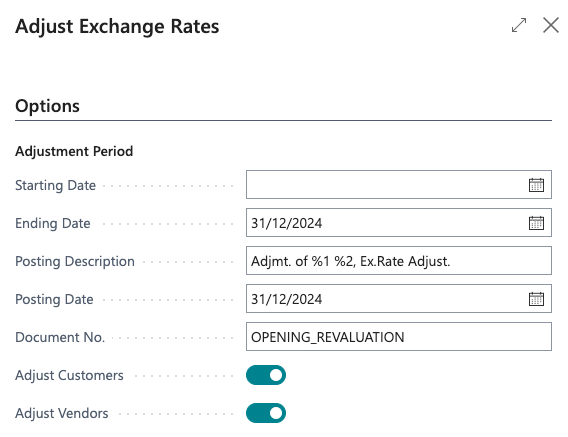Image resolution: width=568 pixels, height=437 pixels.
Task: Click the Adjustment Period group heading
Action: 74,151
